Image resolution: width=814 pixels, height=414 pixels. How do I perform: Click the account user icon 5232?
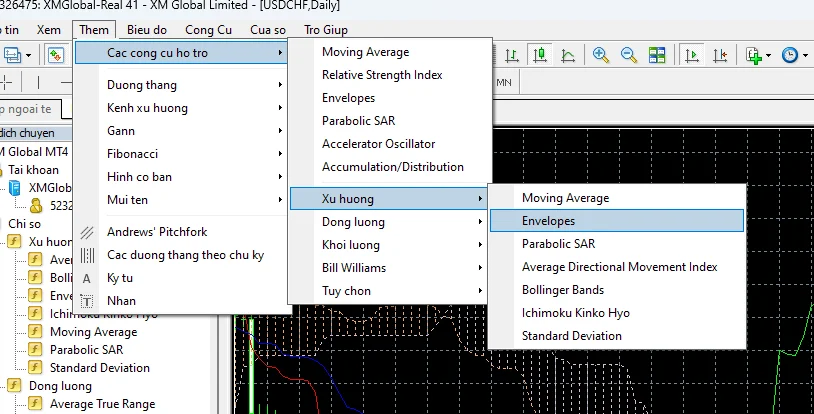(36, 206)
